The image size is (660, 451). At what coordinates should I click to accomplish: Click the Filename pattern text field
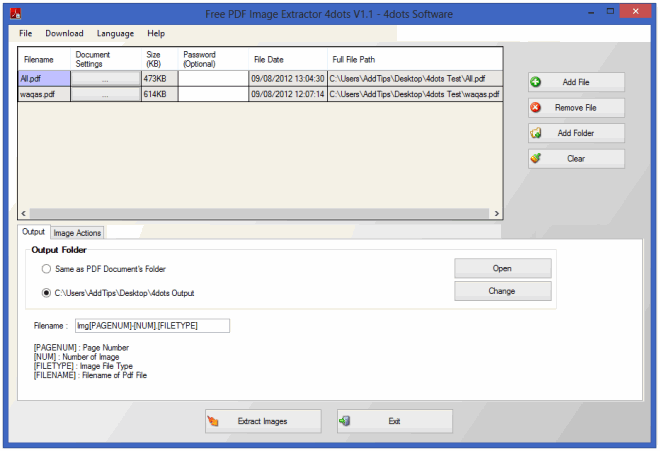pyautogui.click(x=152, y=325)
